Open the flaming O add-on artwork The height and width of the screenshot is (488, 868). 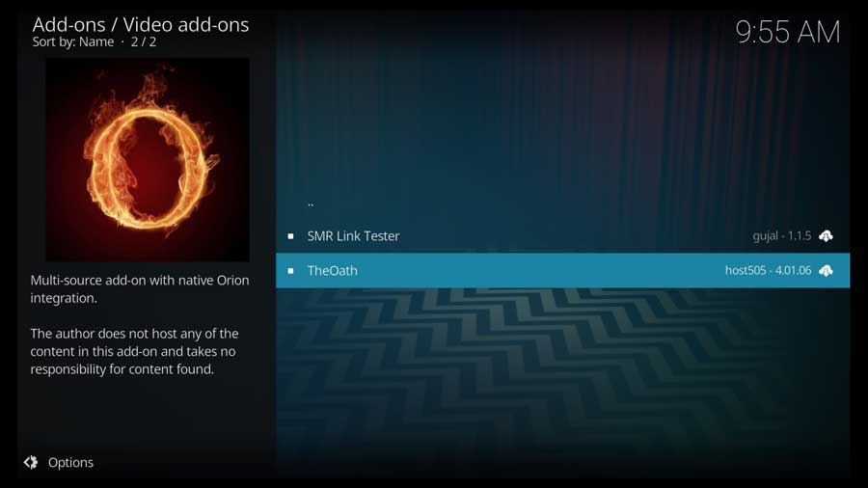point(148,160)
